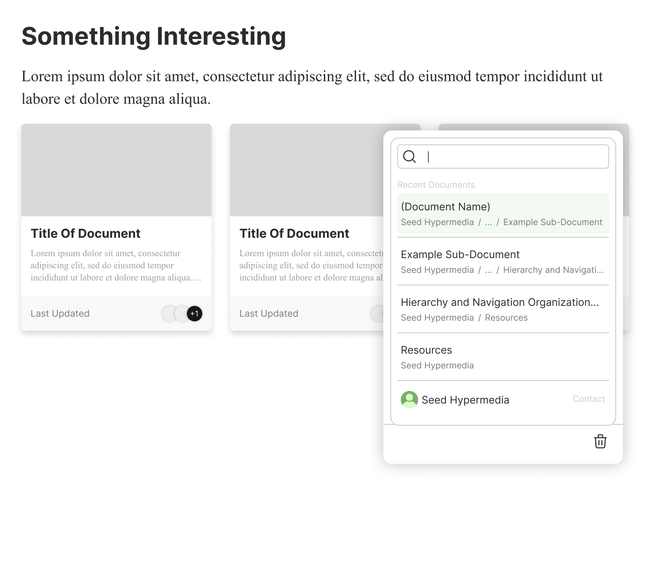The width and height of the screenshot is (650, 587).
Task: Open the "Example Sub-Document" result title
Action: coord(460,255)
